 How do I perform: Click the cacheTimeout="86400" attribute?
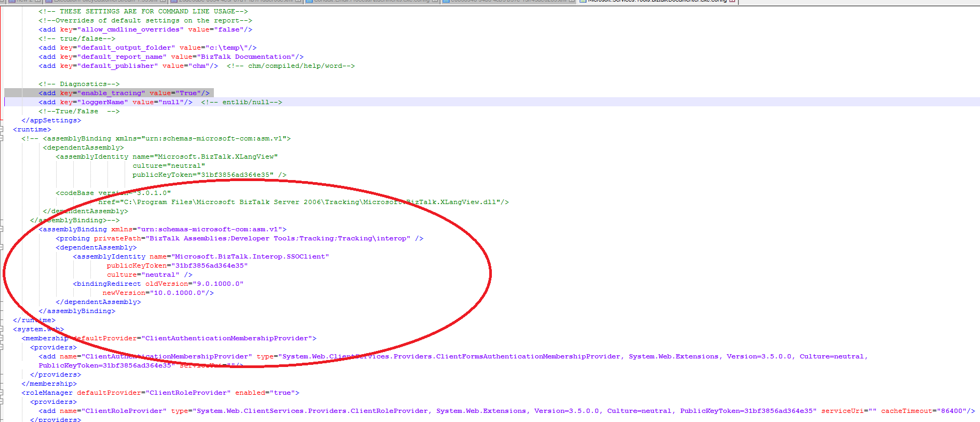coord(924,411)
